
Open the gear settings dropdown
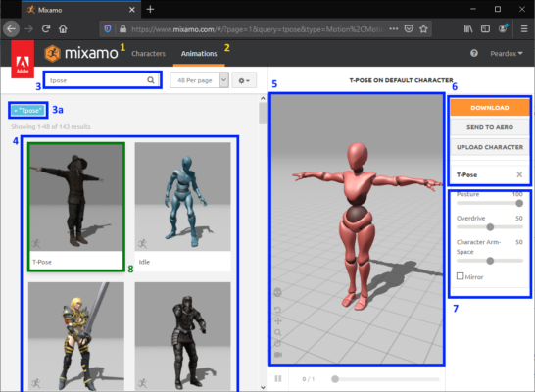click(x=244, y=80)
